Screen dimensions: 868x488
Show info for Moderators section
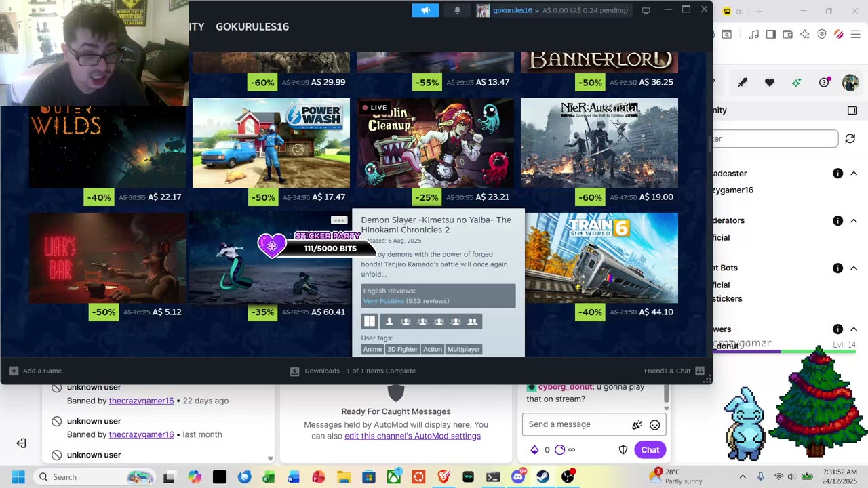(x=837, y=220)
